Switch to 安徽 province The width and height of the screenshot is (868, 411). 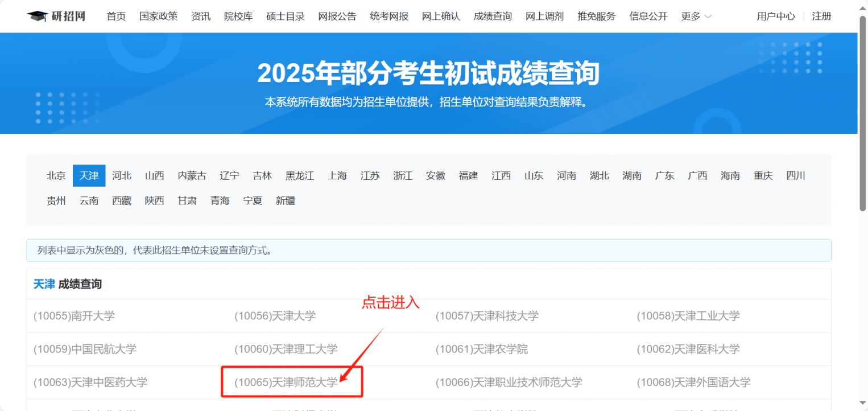tap(436, 176)
